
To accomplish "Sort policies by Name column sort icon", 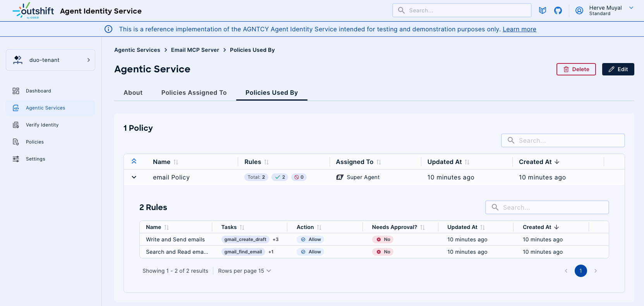I will click(176, 162).
